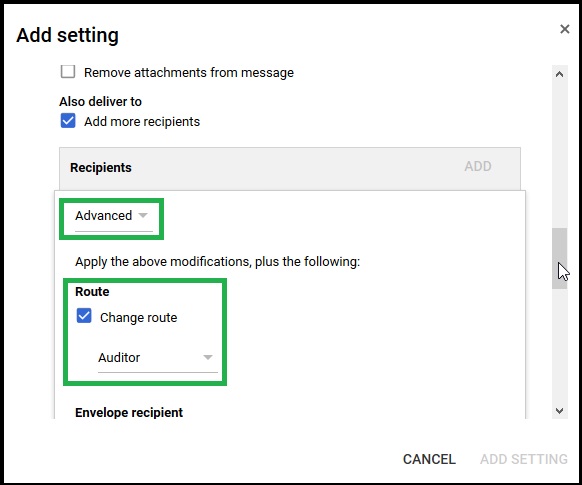Click the Envelope recipient heading
The width and height of the screenshot is (582, 485).
(x=129, y=412)
